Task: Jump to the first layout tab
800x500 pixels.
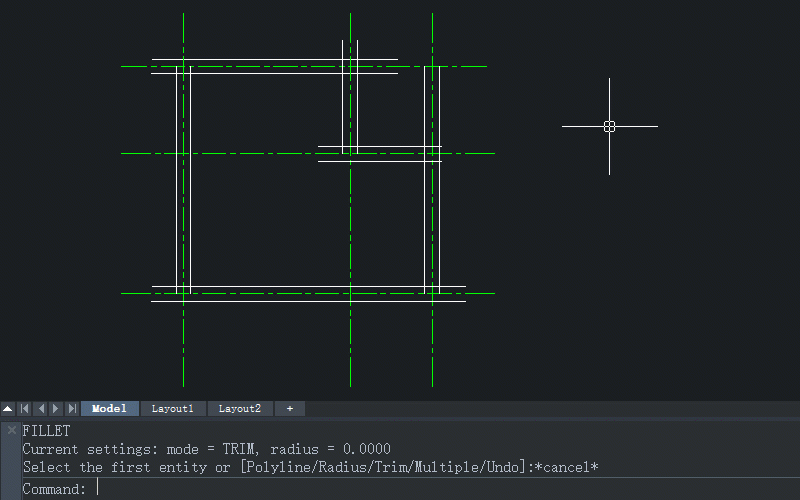Action: [24, 409]
